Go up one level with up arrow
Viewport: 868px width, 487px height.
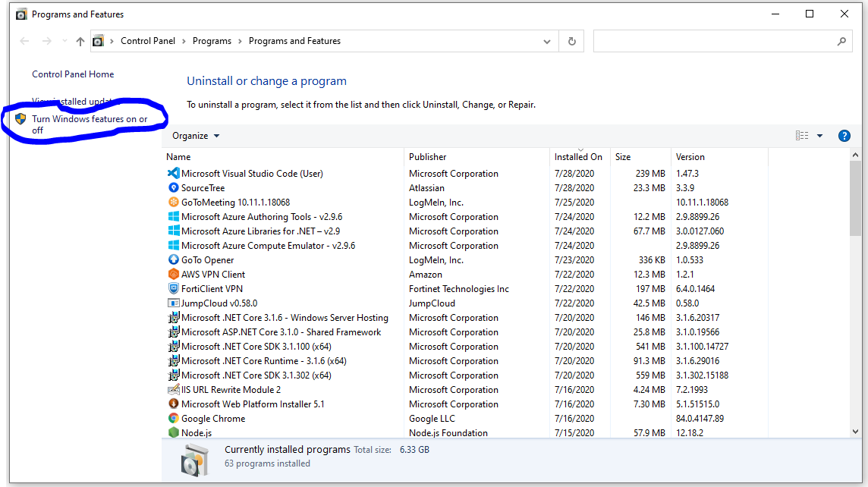click(x=80, y=41)
